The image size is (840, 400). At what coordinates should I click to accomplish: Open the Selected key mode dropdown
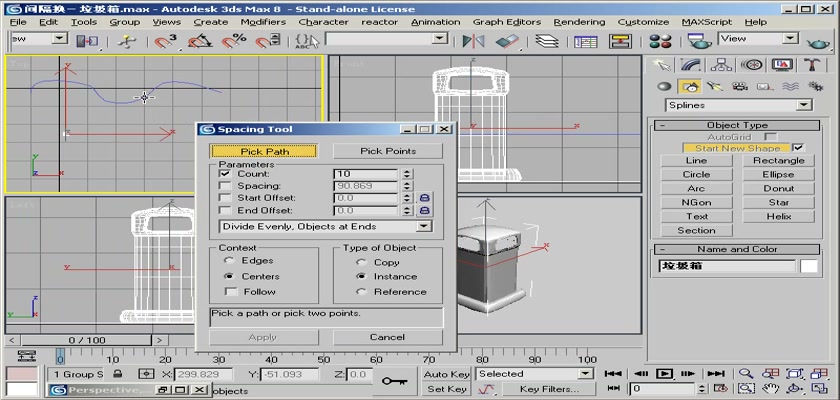(x=535, y=374)
